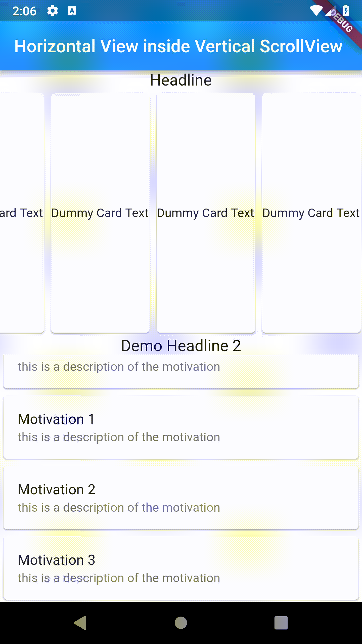Image resolution: width=362 pixels, height=644 pixels.
Task: Tap the app bar title text
Action: tap(178, 46)
